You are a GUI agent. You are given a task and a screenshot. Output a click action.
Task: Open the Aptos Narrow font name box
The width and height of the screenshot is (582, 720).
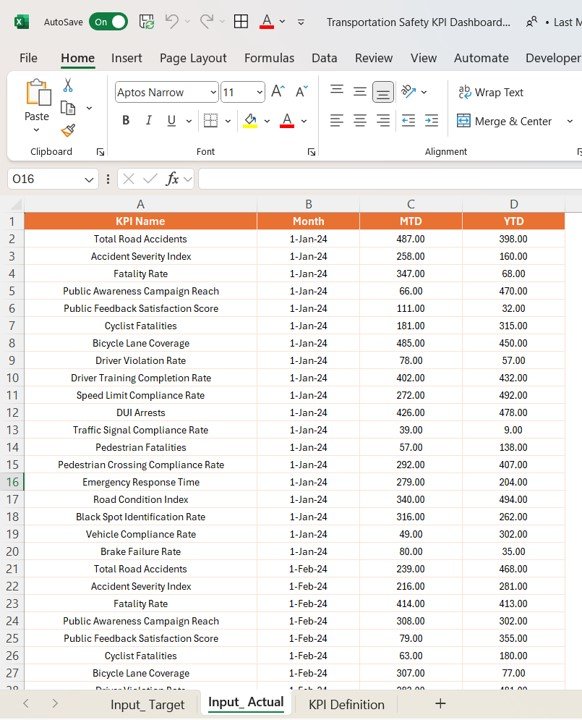point(166,92)
